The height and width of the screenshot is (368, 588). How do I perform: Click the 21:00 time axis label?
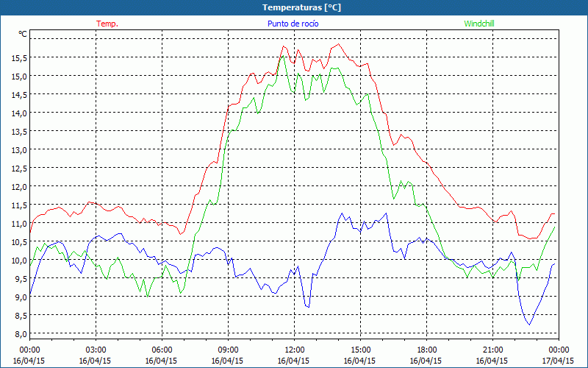tap(492, 350)
